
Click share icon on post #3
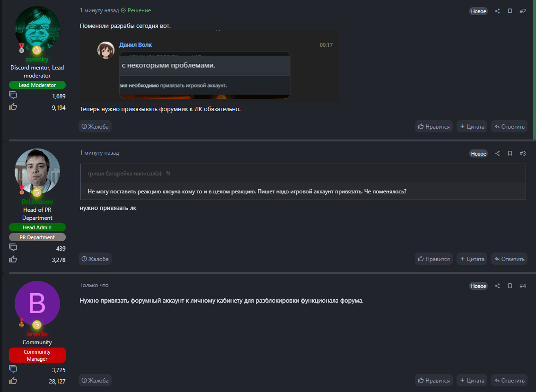497,154
